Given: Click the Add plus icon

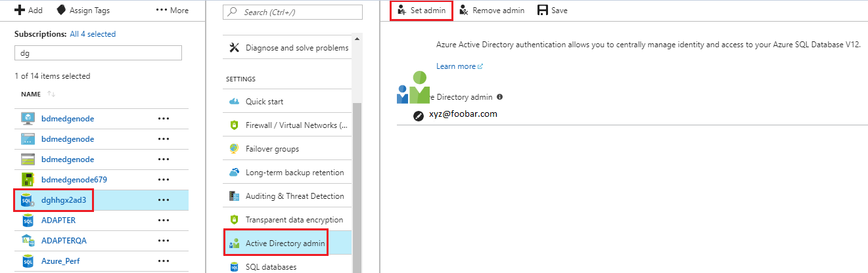Looking at the screenshot, I should (19, 10).
